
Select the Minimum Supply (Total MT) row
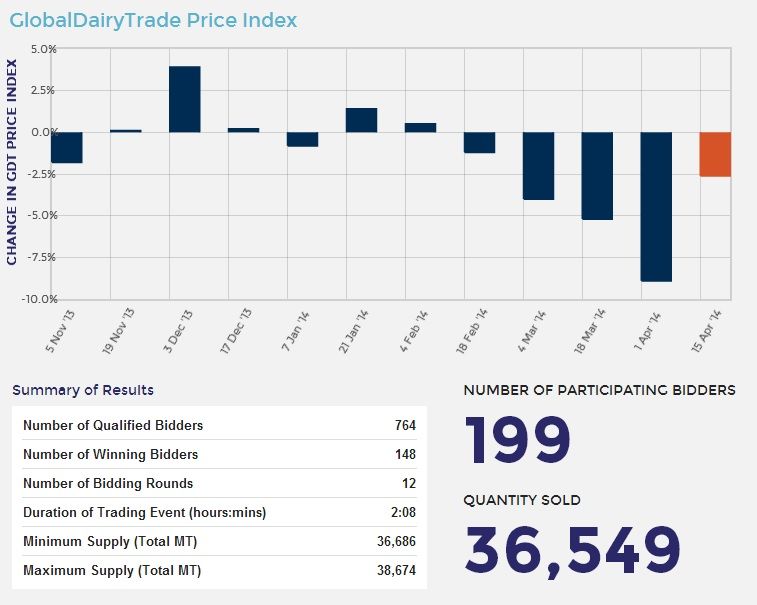(x=219, y=541)
